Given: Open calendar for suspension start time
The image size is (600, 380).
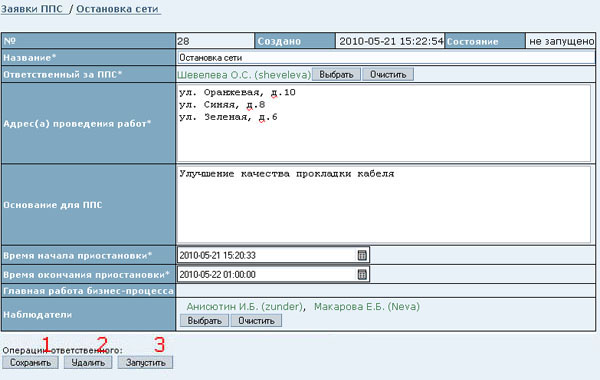Looking at the screenshot, I should [x=362, y=255].
